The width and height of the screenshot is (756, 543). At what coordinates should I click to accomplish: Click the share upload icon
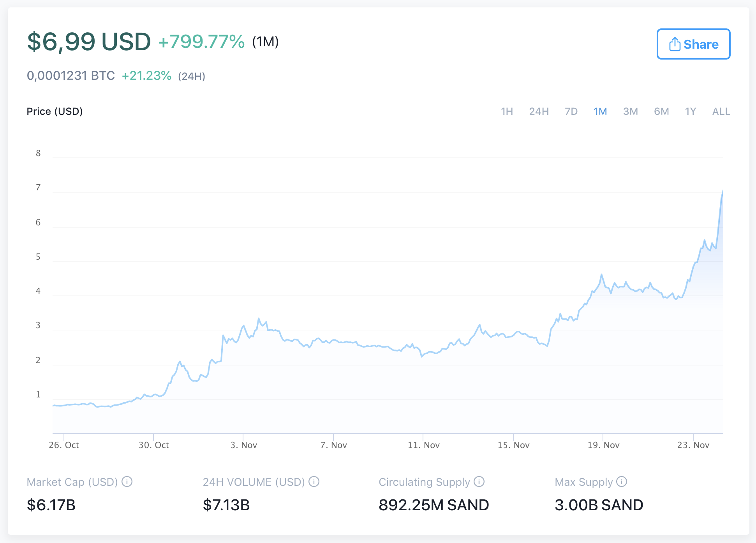675,44
